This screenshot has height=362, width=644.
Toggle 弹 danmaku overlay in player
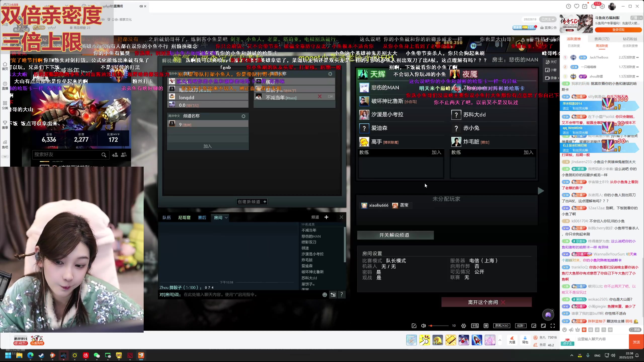click(486, 326)
